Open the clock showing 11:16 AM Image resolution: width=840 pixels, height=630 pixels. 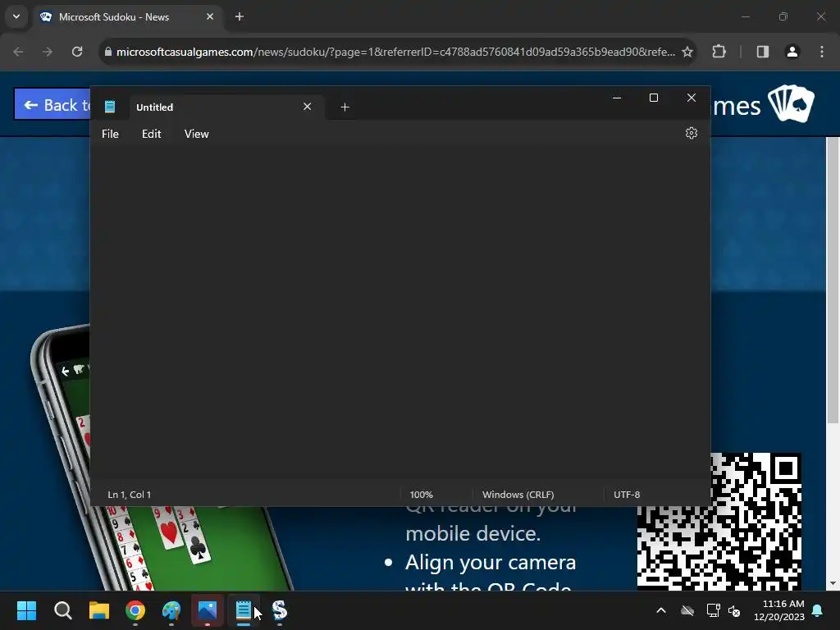tap(779, 610)
